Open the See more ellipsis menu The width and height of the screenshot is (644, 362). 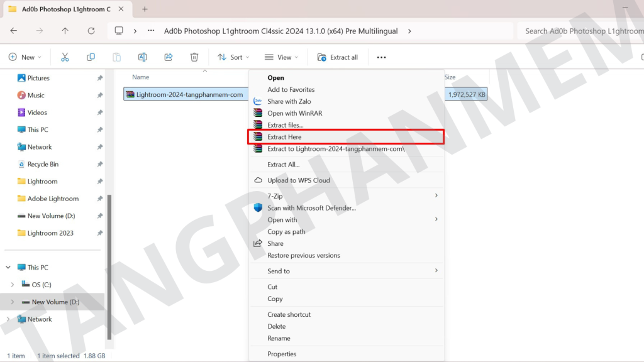tap(381, 57)
